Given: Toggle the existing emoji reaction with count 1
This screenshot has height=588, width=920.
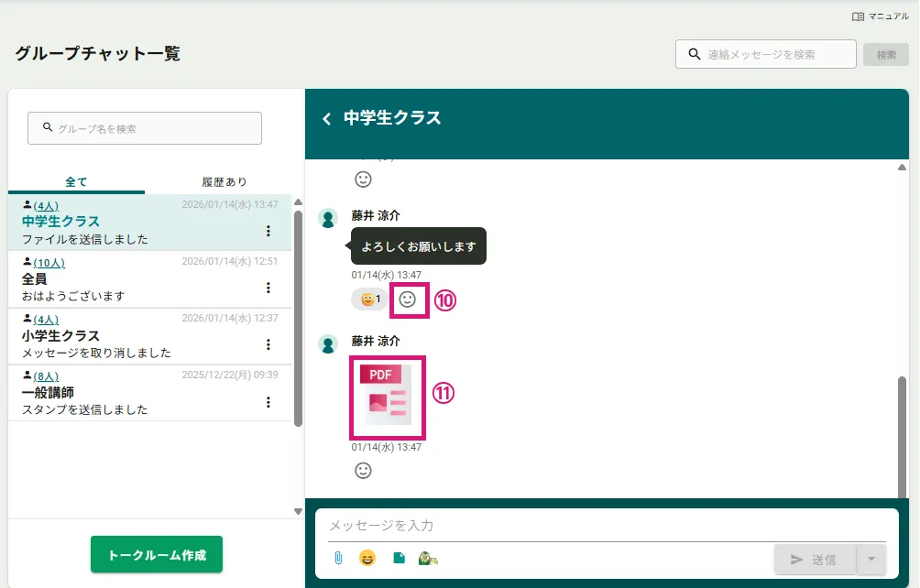Looking at the screenshot, I should click(x=369, y=299).
